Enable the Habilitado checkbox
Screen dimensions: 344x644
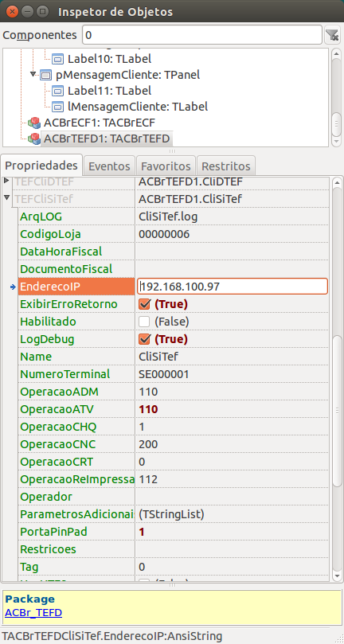click(x=144, y=322)
